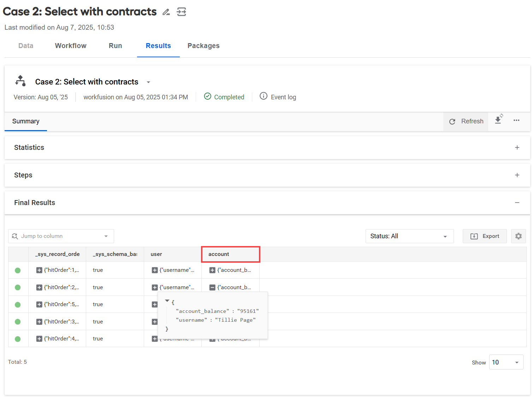Viewport: 532px width, 397px height.
Task: Click the pencil edit icon beside the page title
Action: pyautogui.click(x=166, y=12)
